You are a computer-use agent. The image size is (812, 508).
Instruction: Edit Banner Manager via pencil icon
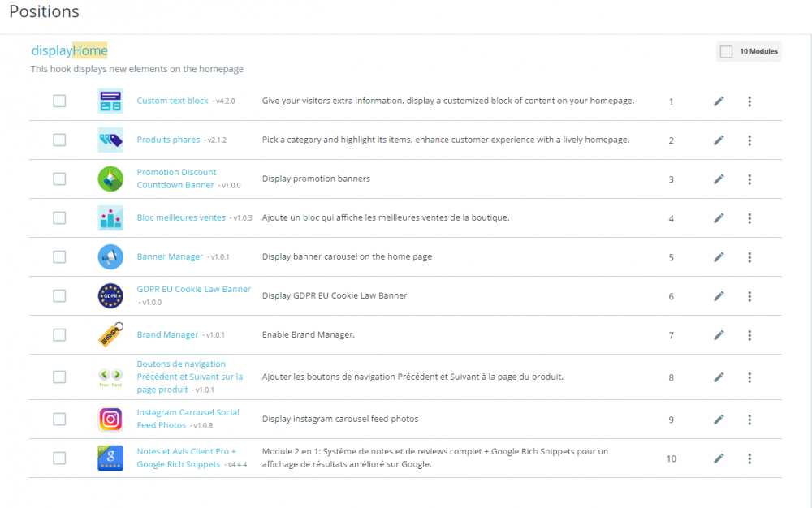pos(719,257)
